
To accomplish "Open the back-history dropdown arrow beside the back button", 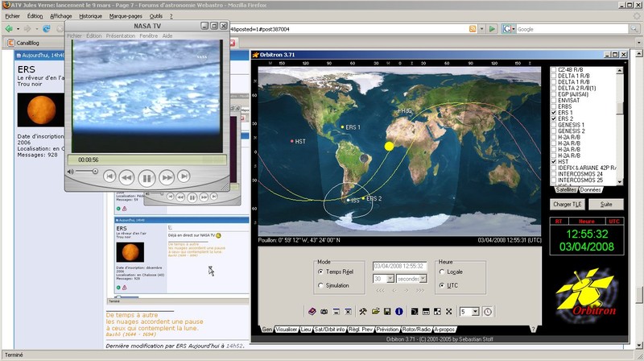I will [18, 29].
